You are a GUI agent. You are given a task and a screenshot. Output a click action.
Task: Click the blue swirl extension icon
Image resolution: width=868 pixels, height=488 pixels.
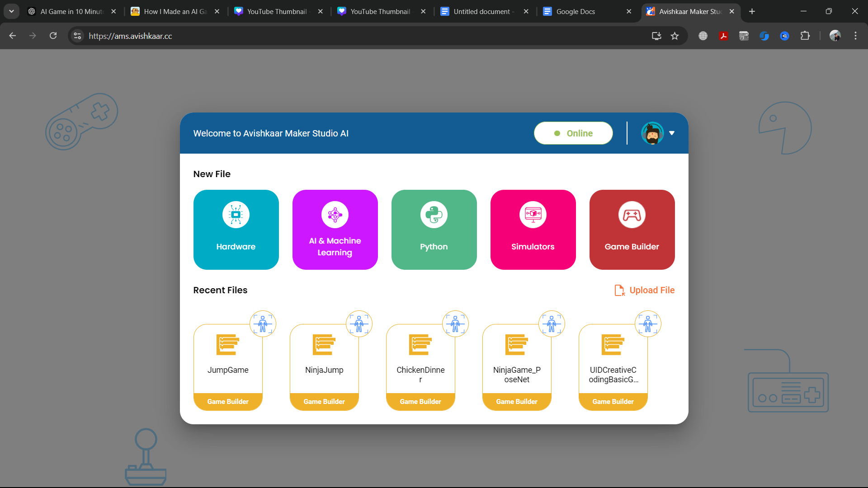click(764, 36)
